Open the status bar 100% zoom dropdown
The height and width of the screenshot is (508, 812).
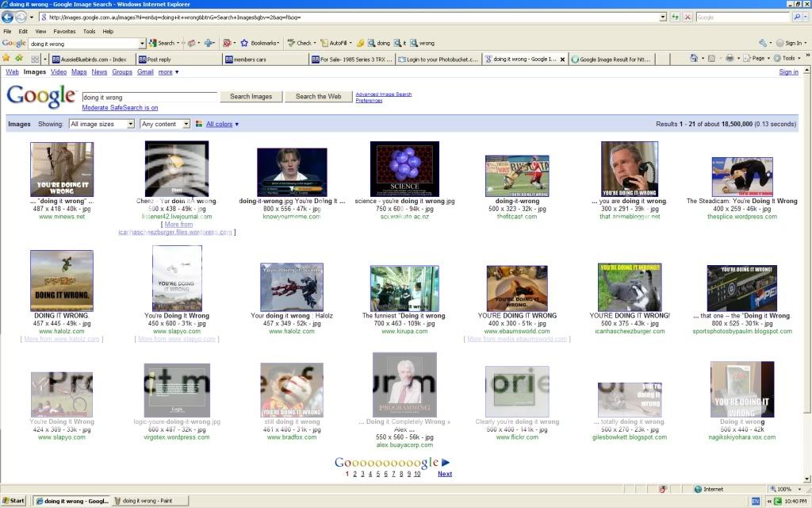(800, 489)
